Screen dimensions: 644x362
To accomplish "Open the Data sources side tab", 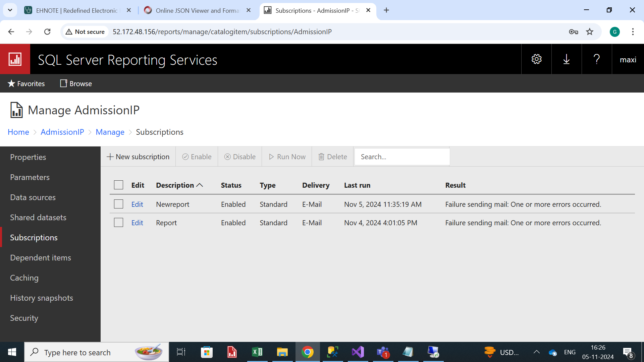I will pos(50,197).
